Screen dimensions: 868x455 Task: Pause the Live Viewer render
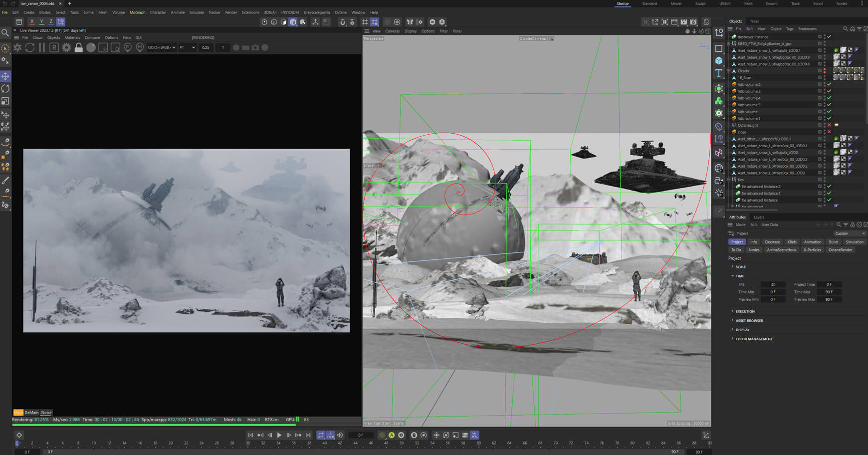click(42, 47)
